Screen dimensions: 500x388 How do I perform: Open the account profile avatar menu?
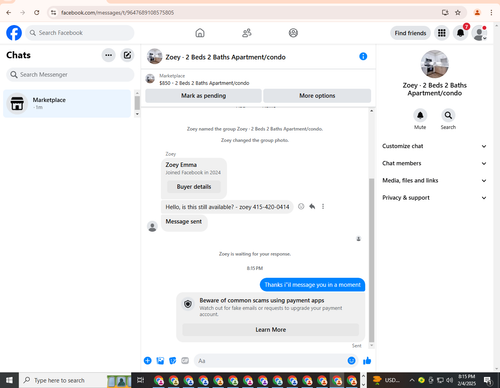pos(479,33)
